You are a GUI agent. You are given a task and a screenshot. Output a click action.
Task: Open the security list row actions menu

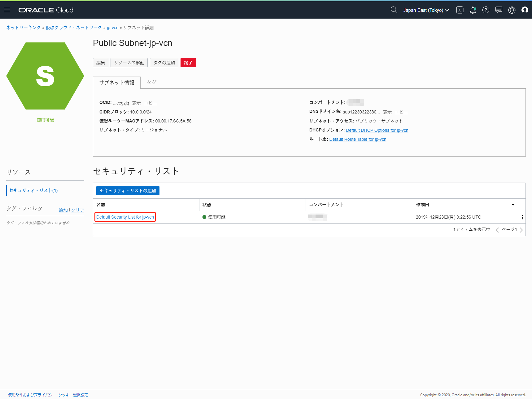point(522,217)
